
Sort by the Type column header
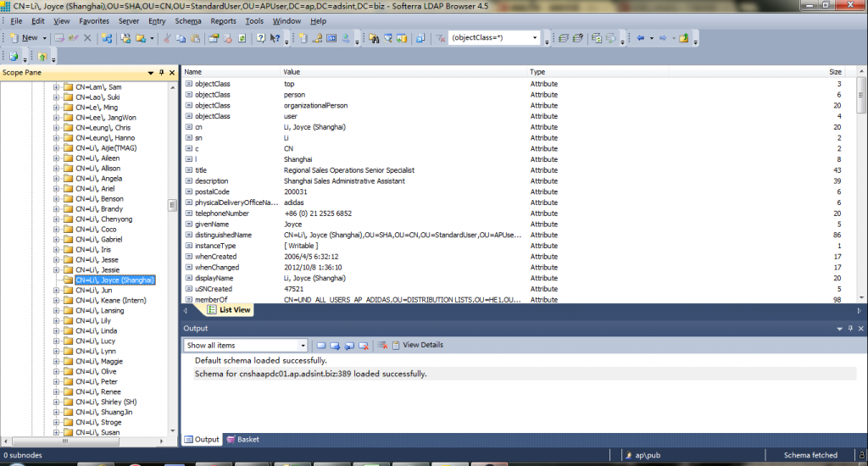(x=598, y=72)
